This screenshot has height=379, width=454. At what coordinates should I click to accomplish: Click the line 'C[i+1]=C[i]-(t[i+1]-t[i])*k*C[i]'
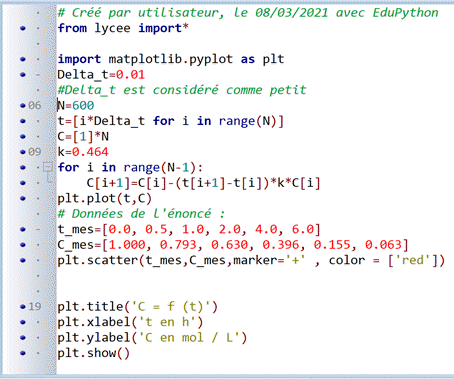click(203, 183)
